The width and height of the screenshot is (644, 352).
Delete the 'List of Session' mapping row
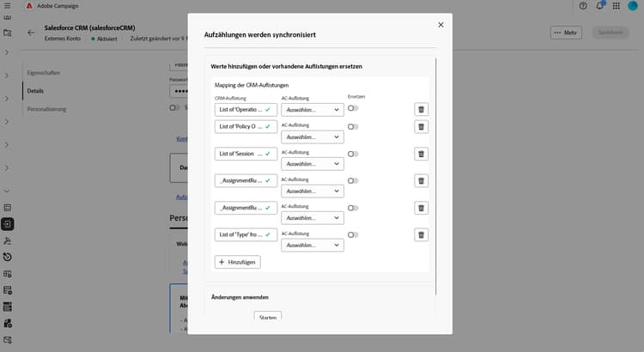click(x=421, y=154)
